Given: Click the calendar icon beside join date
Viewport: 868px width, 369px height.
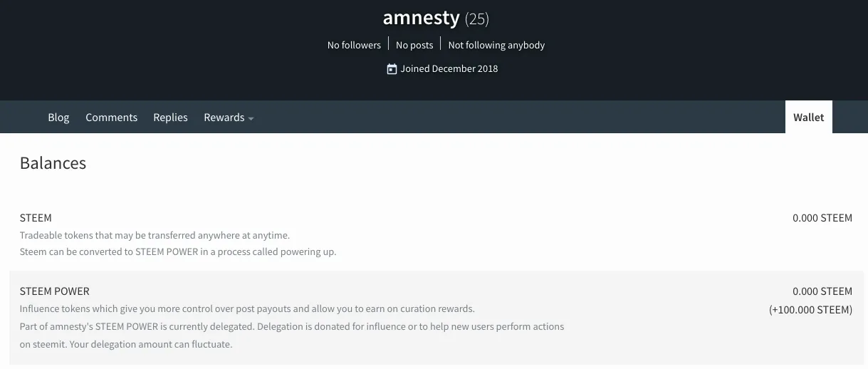Looking at the screenshot, I should point(392,69).
